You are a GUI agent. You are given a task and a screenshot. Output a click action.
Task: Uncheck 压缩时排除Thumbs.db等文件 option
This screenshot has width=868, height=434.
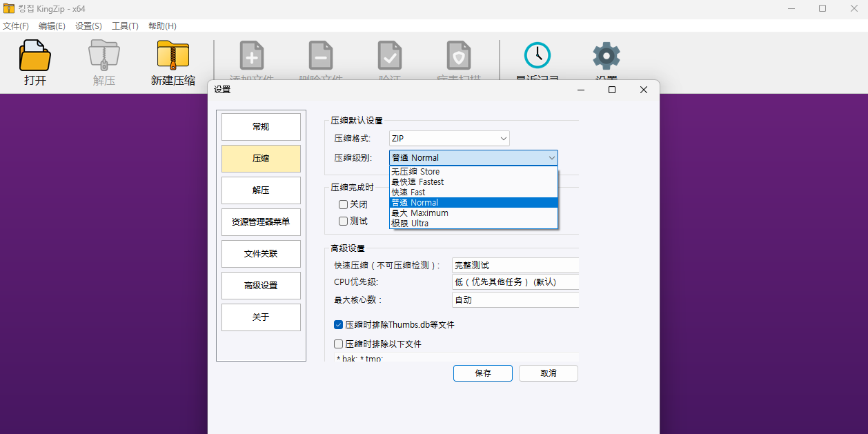[x=339, y=324]
